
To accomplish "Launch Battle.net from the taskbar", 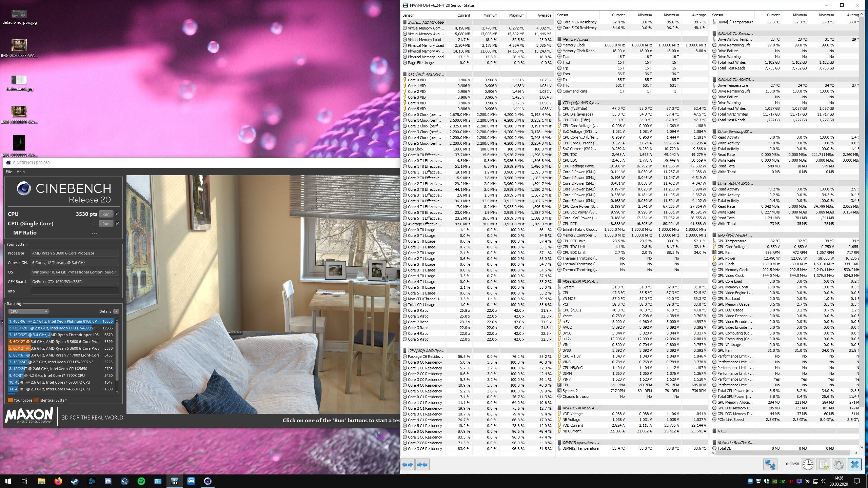I will tap(91, 481).
